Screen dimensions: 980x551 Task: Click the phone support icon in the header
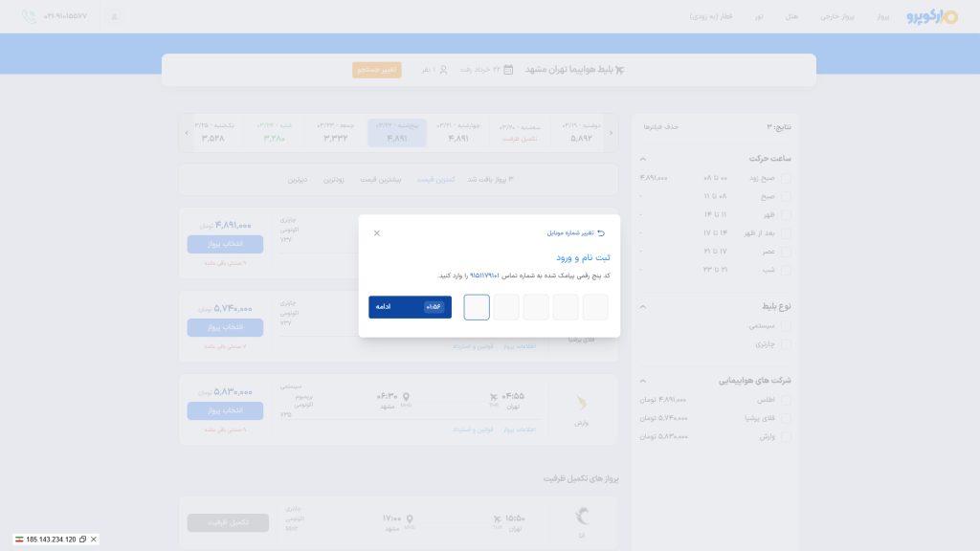pyautogui.click(x=29, y=17)
